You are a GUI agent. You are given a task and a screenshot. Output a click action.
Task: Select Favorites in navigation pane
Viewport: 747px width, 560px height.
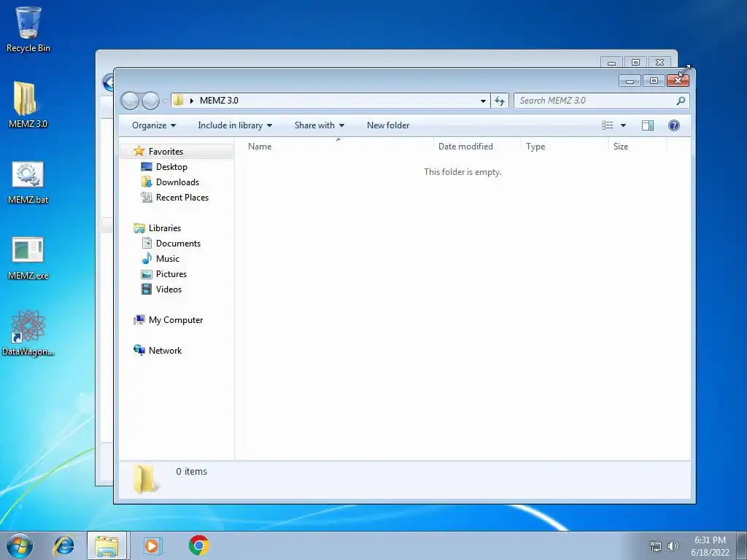pos(177,152)
